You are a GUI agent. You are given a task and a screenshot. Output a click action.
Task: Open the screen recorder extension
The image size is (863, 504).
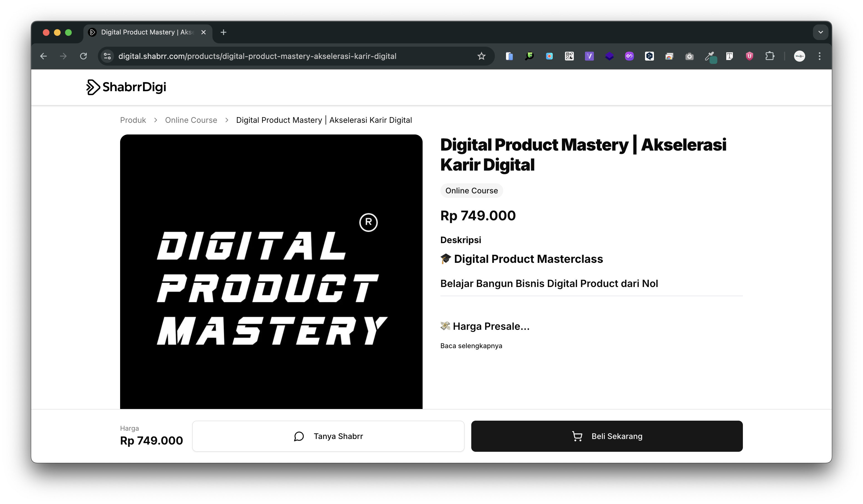(549, 56)
